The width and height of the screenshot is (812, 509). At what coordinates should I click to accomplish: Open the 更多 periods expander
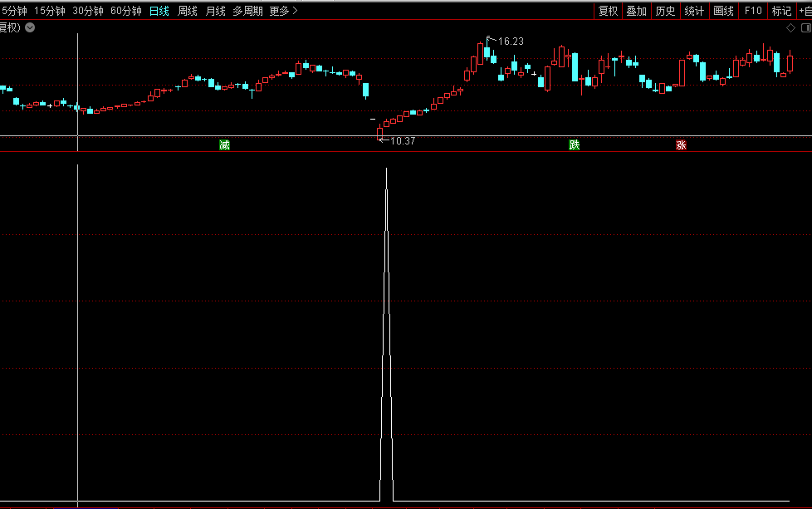(283, 11)
